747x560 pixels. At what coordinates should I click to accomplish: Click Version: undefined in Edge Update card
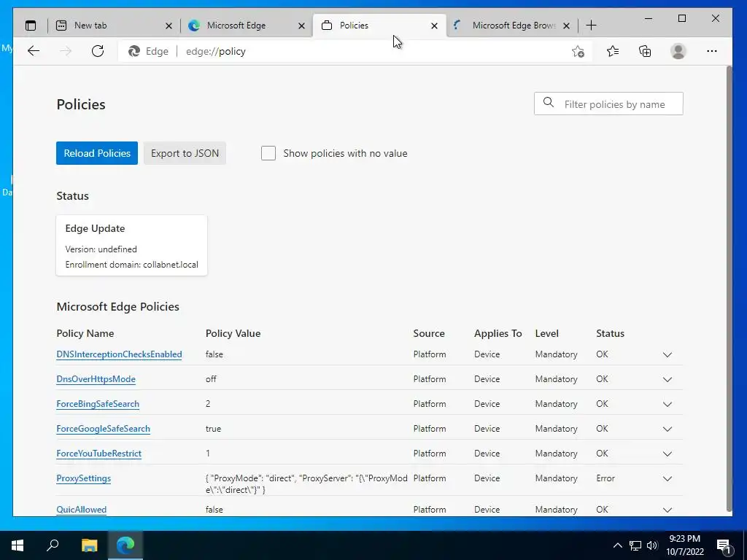pos(101,249)
